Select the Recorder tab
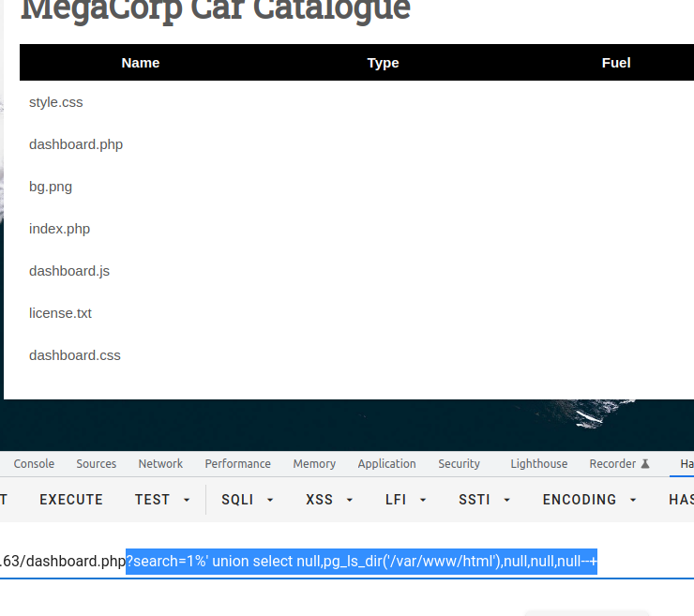Screen dimensions: 694x616 619,464
